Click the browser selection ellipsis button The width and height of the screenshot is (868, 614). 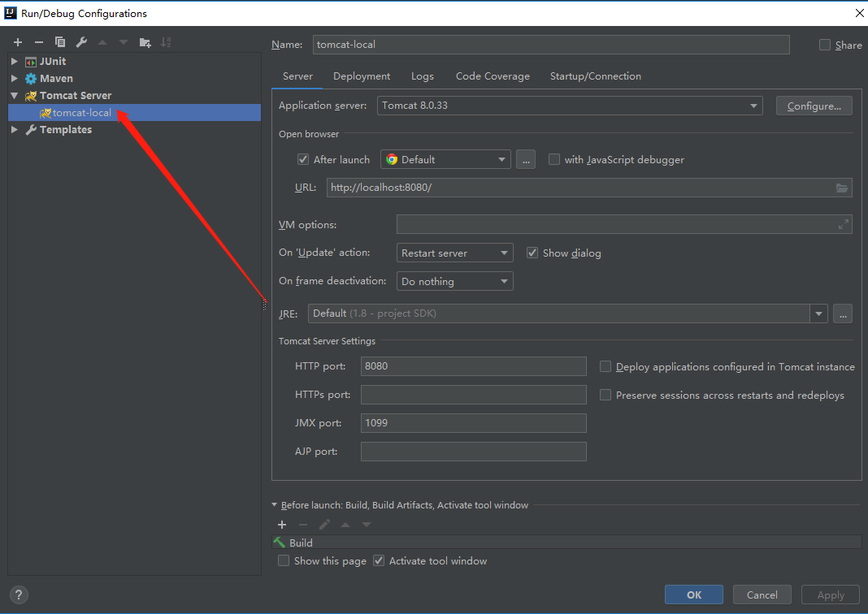click(525, 160)
